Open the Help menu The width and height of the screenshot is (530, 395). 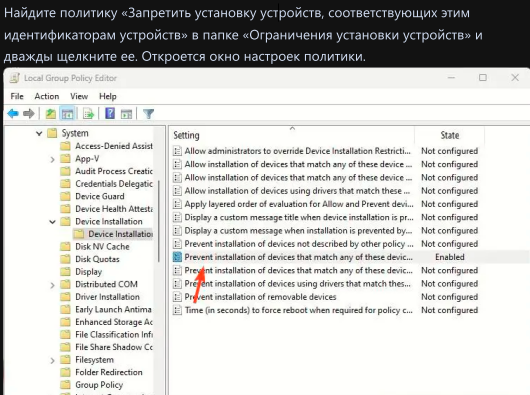tap(107, 96)
